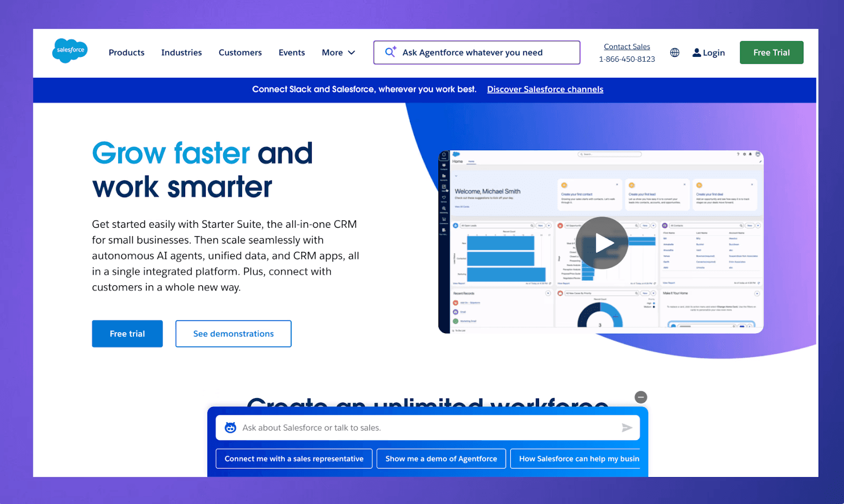The width and height of the screenshot is (844, 504).
Task: Click the Free trial hero button
Action: pos(127,333)
